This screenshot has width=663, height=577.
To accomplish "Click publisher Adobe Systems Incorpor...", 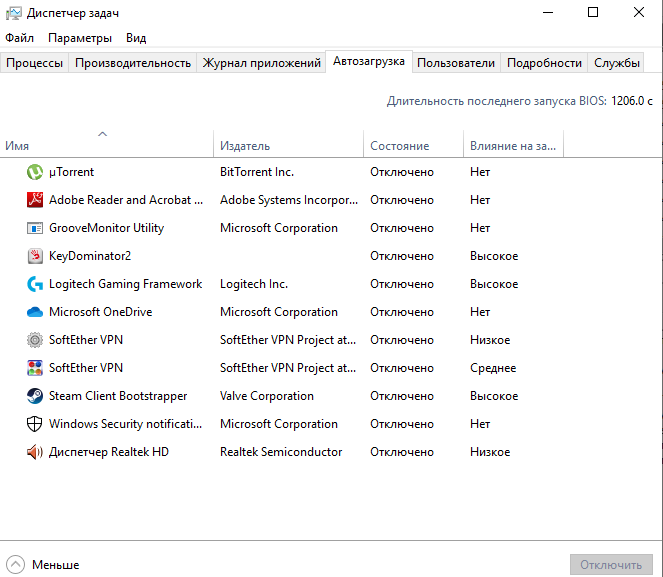I will pos(289,200).
